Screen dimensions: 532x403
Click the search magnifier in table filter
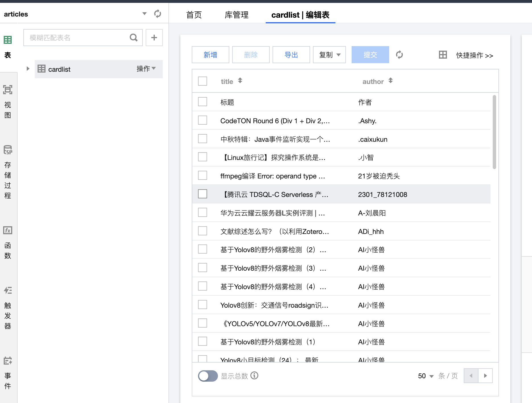pos(133,38)
